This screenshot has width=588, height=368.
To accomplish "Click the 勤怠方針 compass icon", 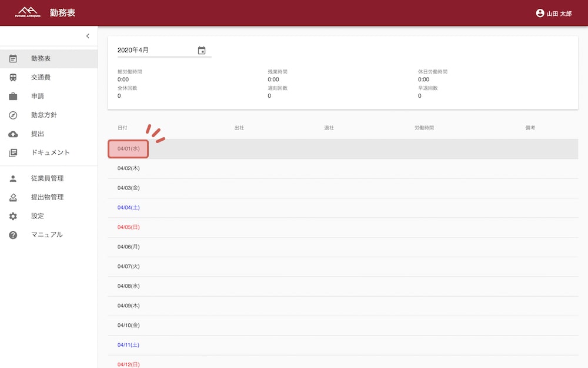I will (13, 115).
